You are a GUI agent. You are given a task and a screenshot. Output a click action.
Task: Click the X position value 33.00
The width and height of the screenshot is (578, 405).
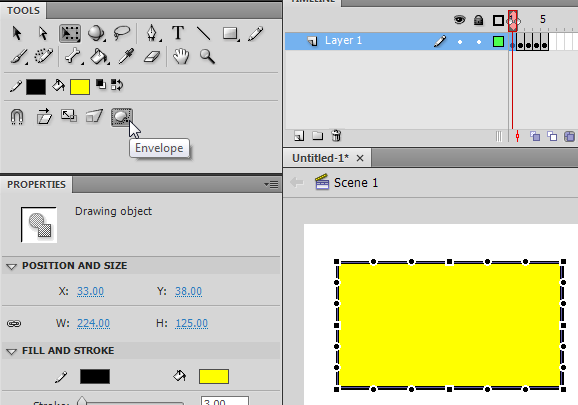(x=90, y=291)
